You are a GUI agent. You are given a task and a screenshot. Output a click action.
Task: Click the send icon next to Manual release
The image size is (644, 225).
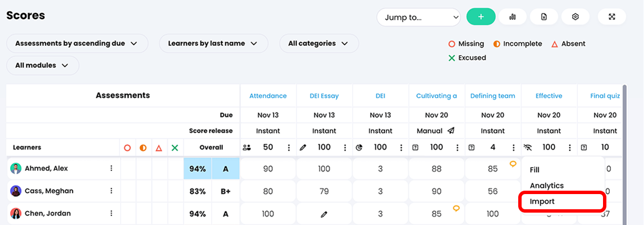coord(451,130)
